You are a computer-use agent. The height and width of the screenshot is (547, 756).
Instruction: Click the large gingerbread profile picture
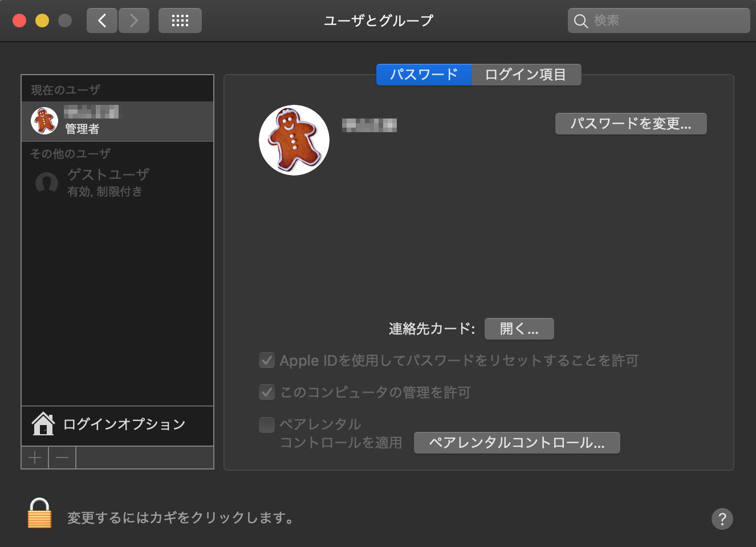point(294,140)
